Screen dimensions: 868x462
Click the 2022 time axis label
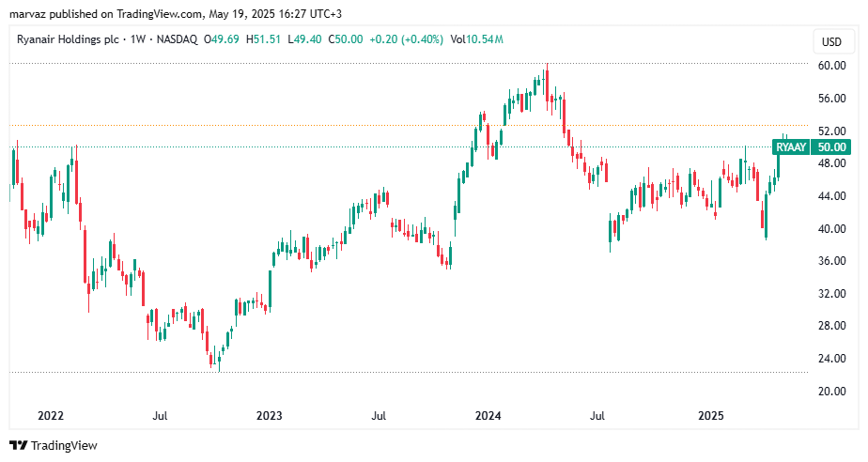point(51,416)
